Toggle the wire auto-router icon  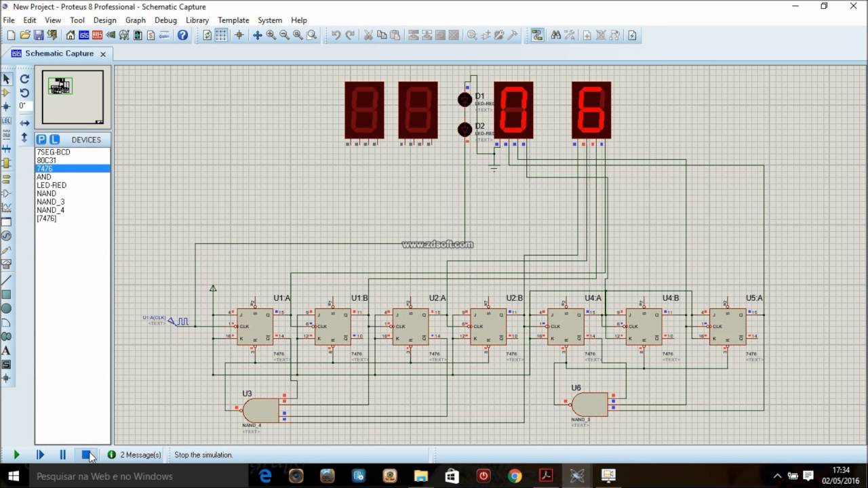click(x=537, y=35)
